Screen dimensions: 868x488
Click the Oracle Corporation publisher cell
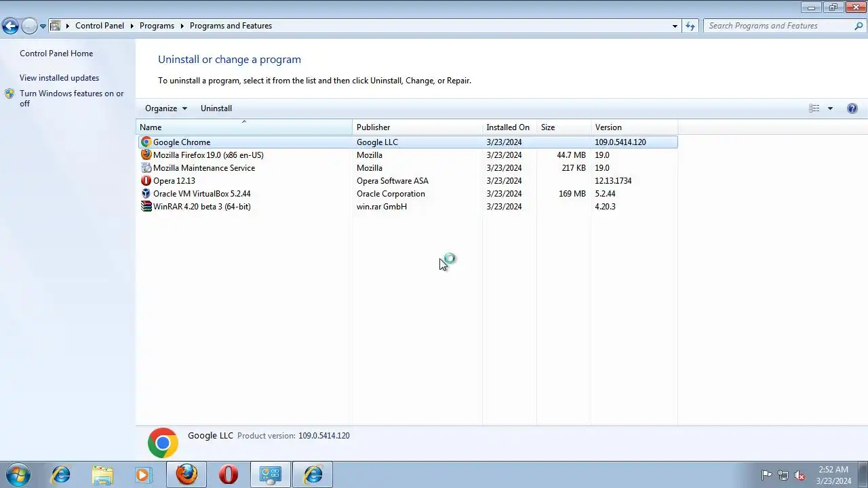coord(391,194)
